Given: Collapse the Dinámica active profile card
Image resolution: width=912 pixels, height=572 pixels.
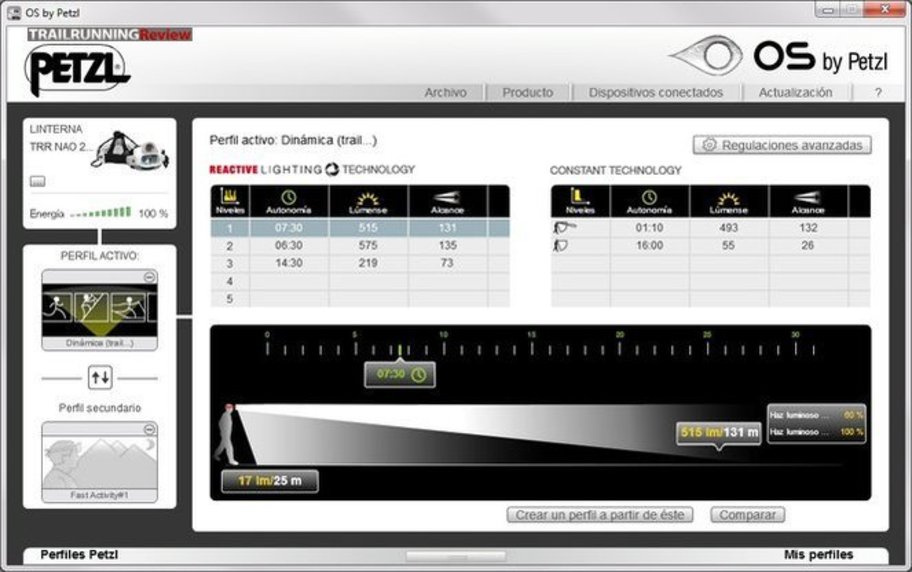Looking at the screenshot, I should pyautogui.click(x=149, y=277).
